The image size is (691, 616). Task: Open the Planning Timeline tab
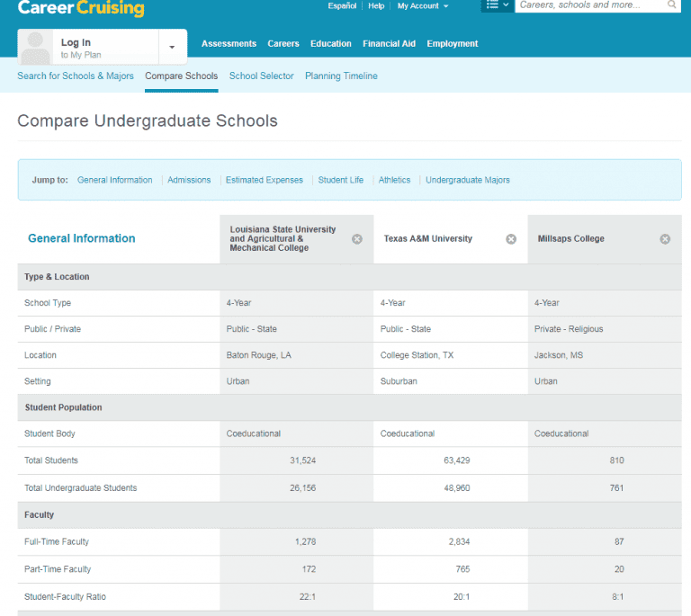[342, 76]
